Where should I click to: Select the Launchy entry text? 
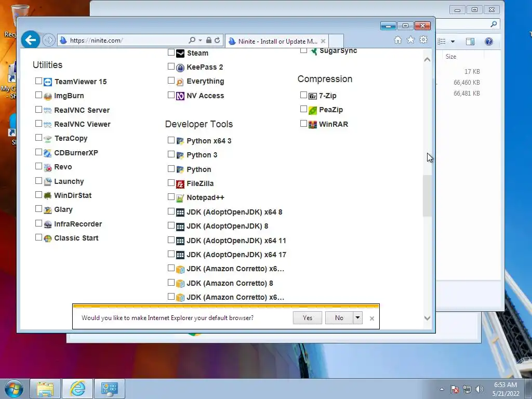(x=69, y=181)
